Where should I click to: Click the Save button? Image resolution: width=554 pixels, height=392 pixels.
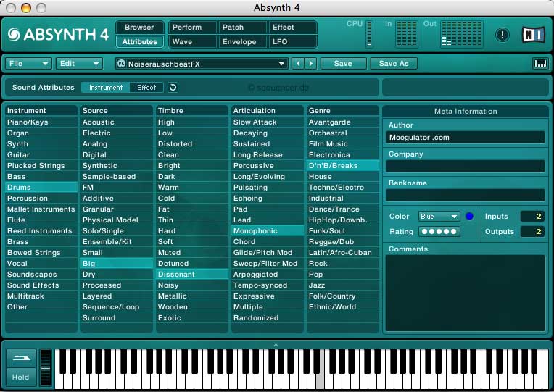(343, 64)
